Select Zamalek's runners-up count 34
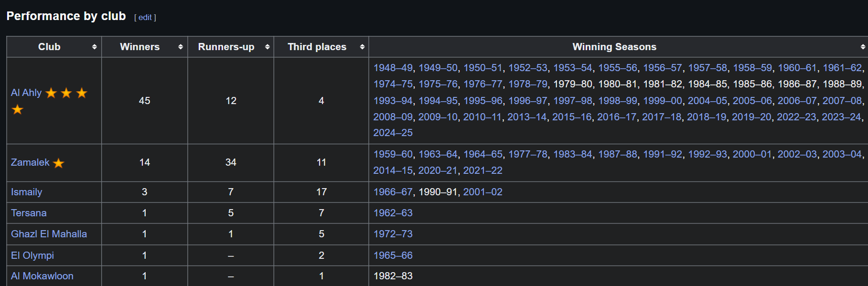This screenshot has height=286, width=868. pos(231,162)
